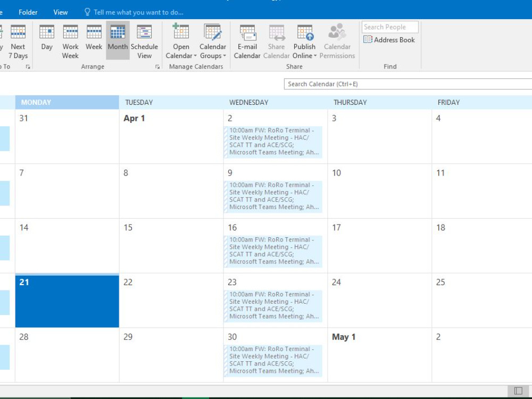Select the Apr 1 day cell
532x399 pixels.
point(171,136)
